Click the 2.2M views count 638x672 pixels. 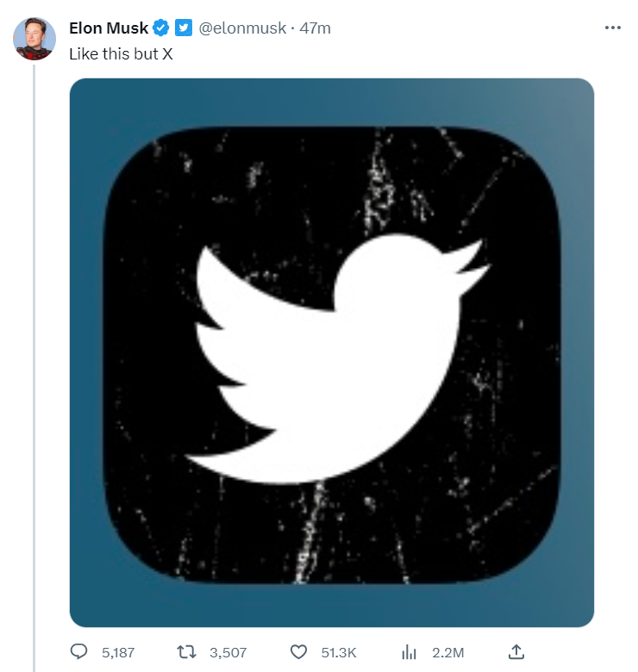tap(448, 653)
